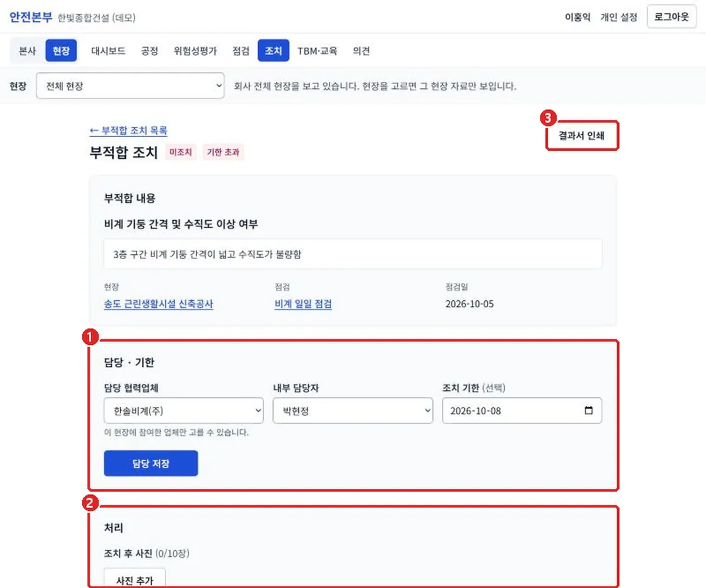This screenshot has width=706, height=588.
Task: Switch to the 점검 tab
Action: [x=241, y=51]
